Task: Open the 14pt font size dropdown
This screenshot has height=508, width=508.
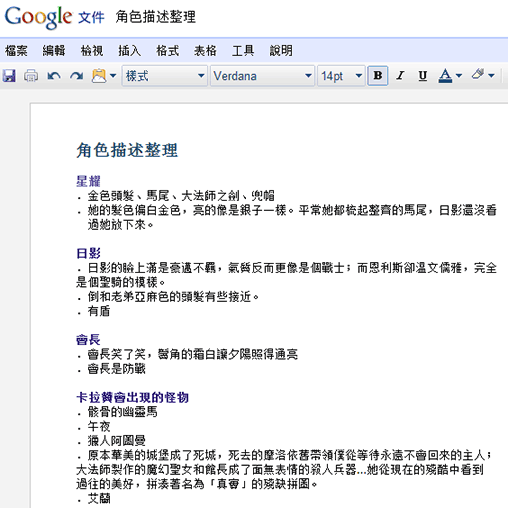Action: point(341,76)
